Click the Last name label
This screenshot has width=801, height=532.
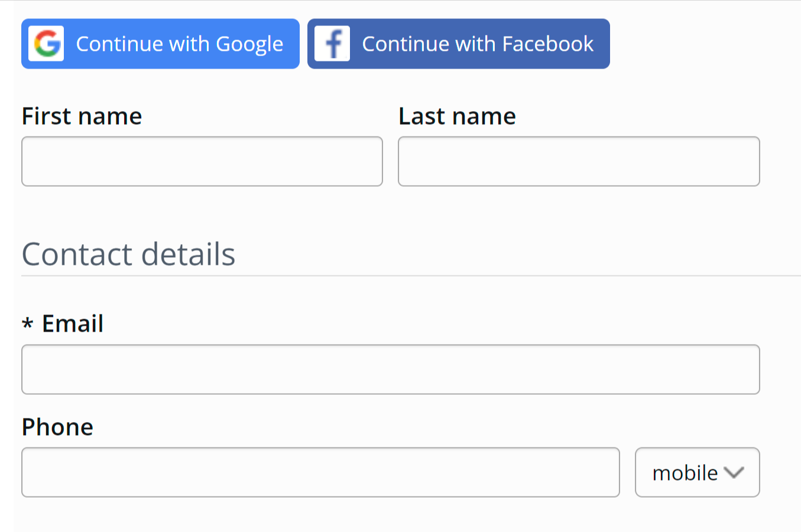457,116
